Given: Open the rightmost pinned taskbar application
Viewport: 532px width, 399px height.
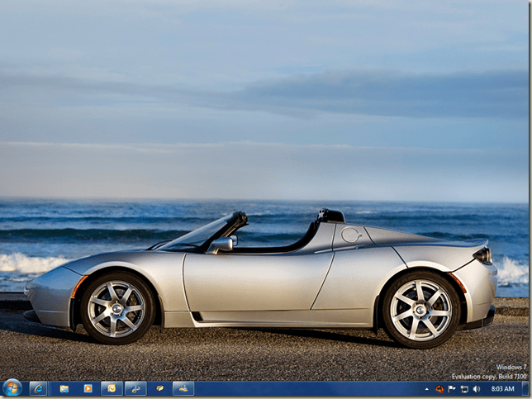Looking at the screenshot, I should pos(183,388).
